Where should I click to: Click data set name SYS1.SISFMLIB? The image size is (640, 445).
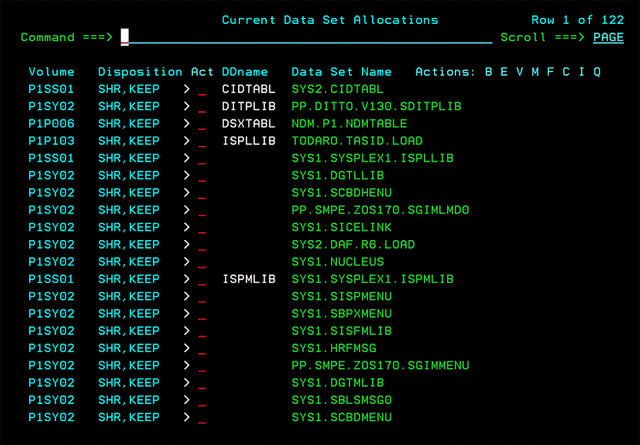coord(342,331)
